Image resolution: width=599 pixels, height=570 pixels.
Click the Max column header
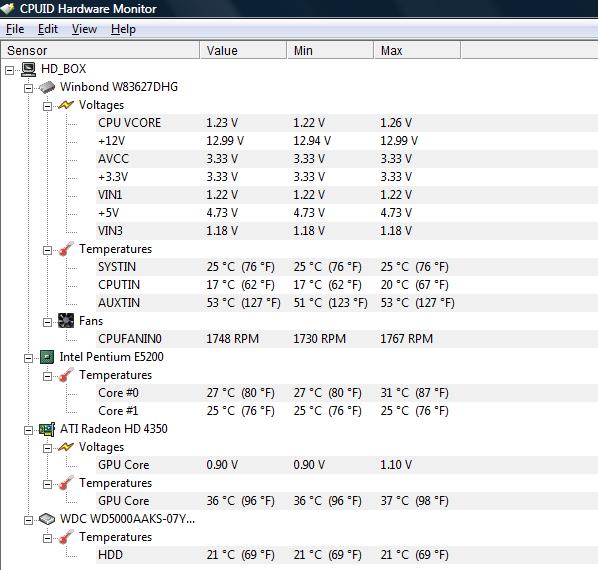(x=417, y=50)
